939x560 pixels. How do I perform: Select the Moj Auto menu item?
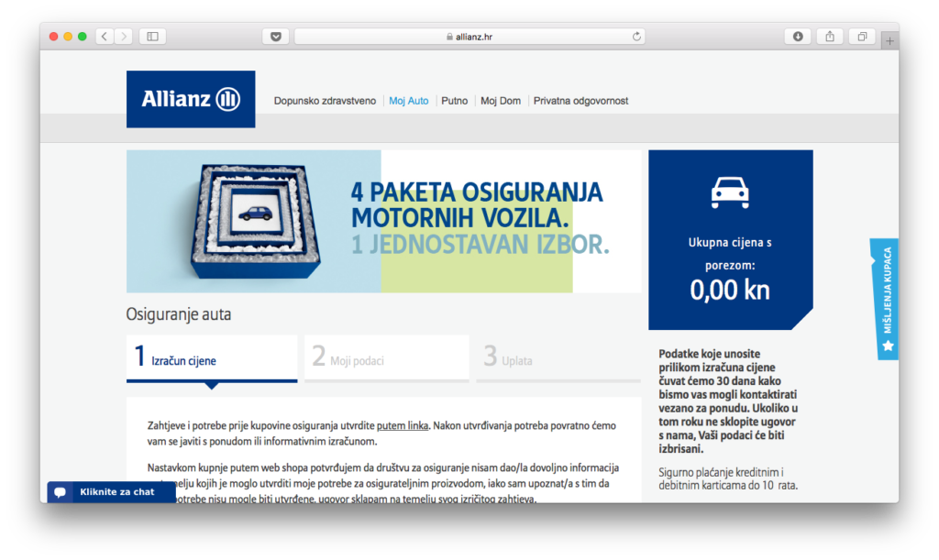coord(408,101)
